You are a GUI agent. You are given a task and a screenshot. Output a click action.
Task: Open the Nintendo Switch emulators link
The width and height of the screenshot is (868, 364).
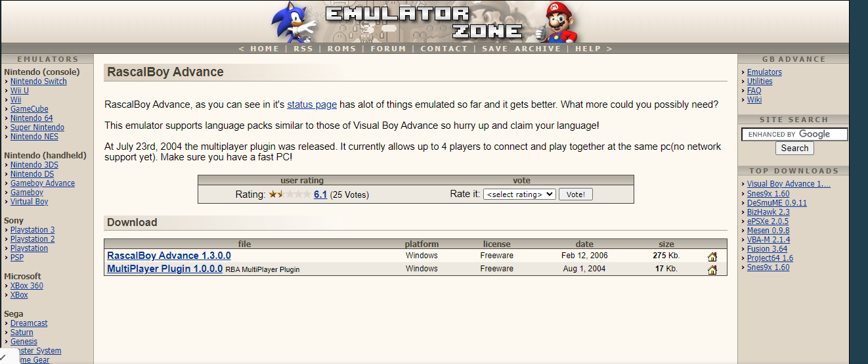click(39, 81)
